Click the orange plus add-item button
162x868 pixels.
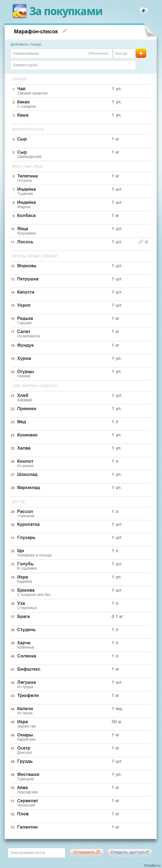coord(141,53)
